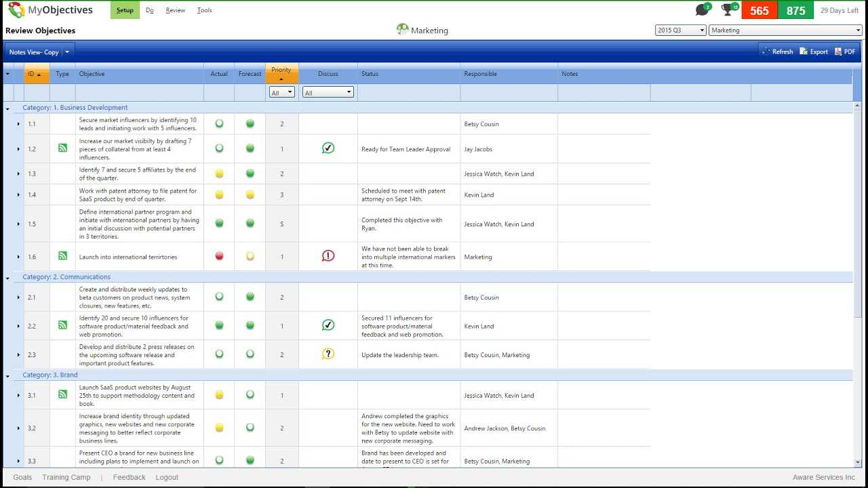868x488 pixels.
Task: Open the Tools menu
Action: 204,9
